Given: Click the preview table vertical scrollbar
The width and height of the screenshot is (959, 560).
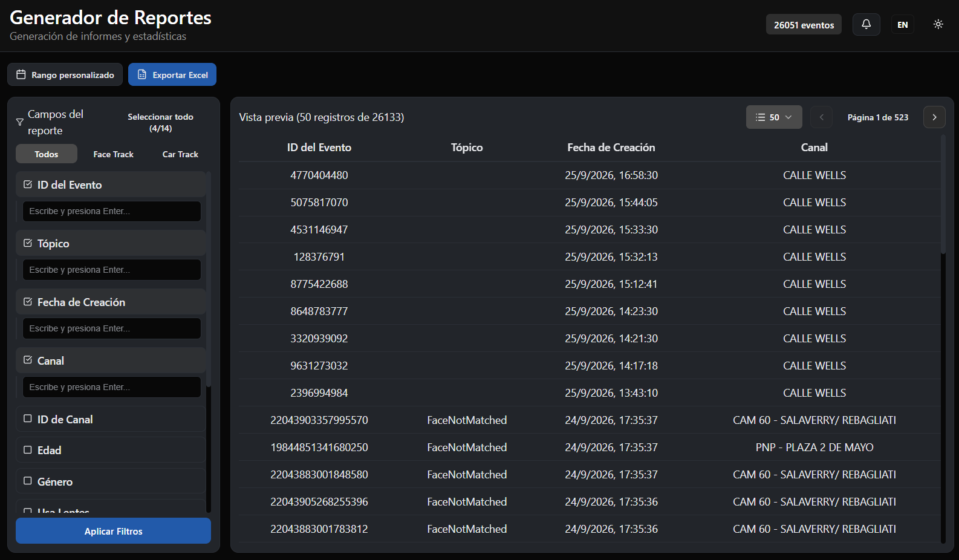Looking at the screenshot, I should point(943,194).
